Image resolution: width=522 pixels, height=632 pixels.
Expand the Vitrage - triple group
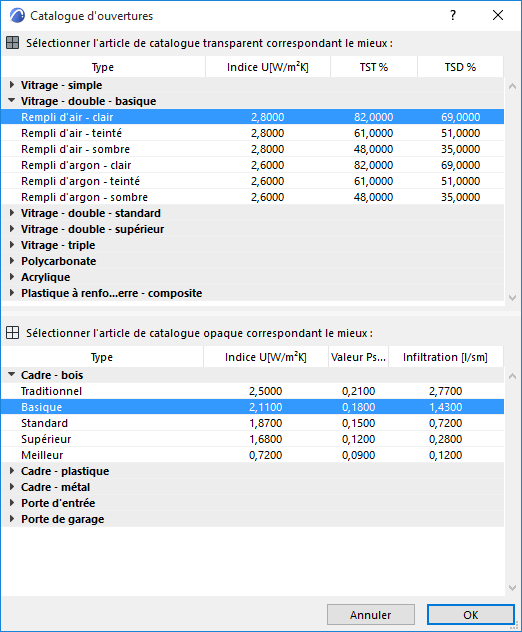coord(12,245)
